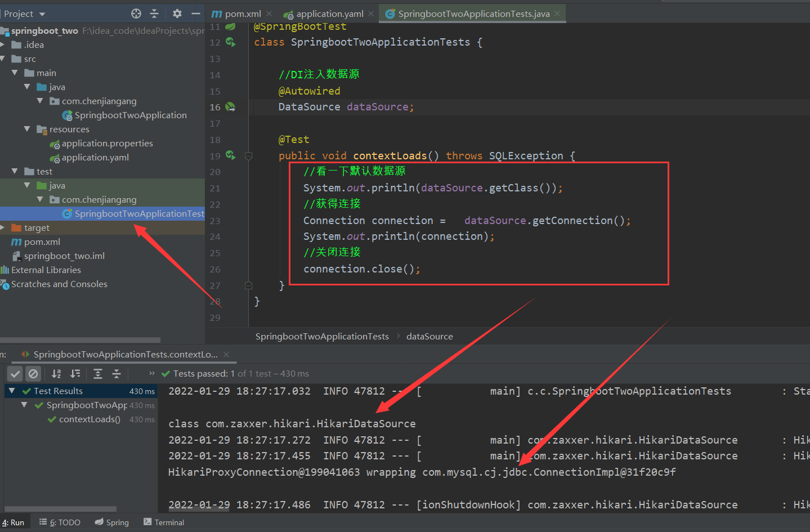Open Project panel settings gear
The height and width of the screenshot is (532, 810).
[177, 14]
